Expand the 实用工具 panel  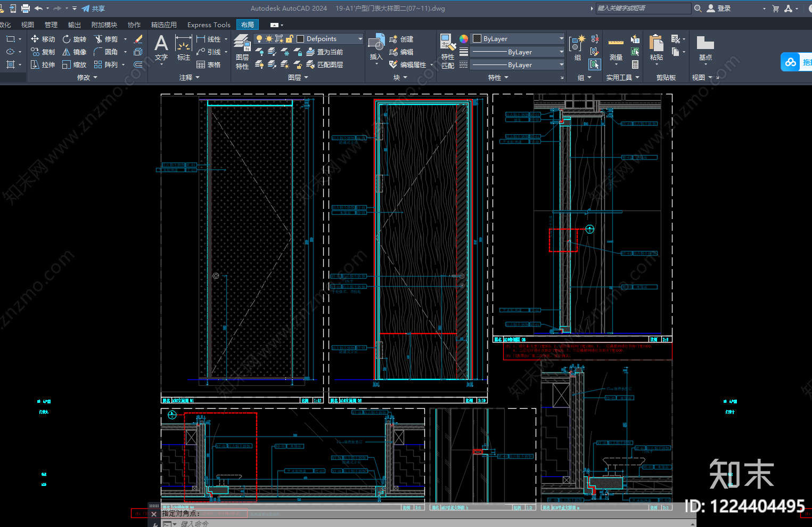click(x=622, y=77)
